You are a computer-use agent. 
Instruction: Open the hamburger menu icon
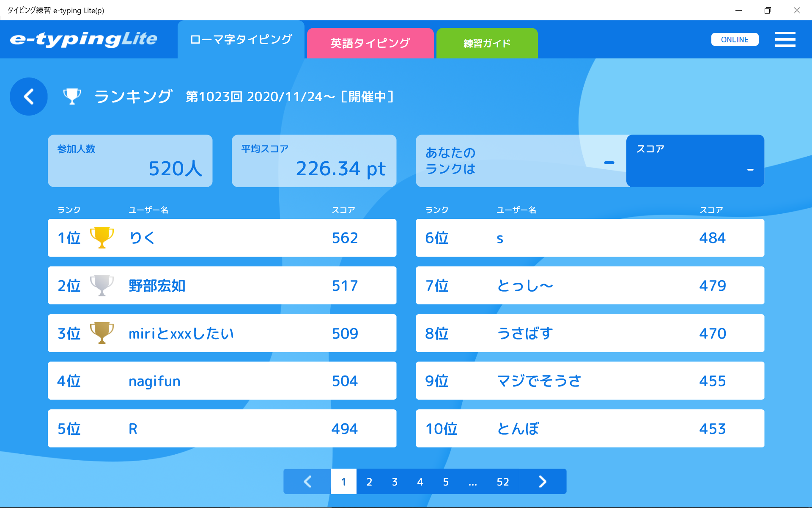pyautogui.click(x=785, y=39)
